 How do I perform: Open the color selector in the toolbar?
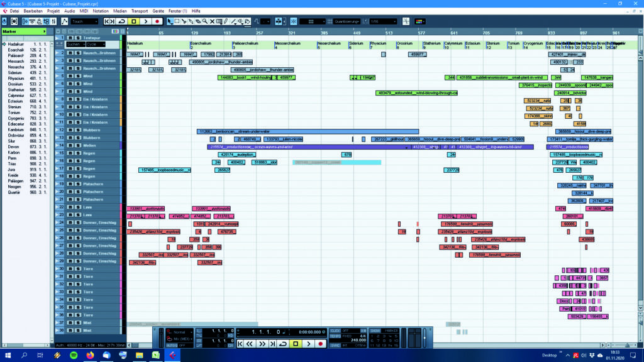click(x=419, y=21)
